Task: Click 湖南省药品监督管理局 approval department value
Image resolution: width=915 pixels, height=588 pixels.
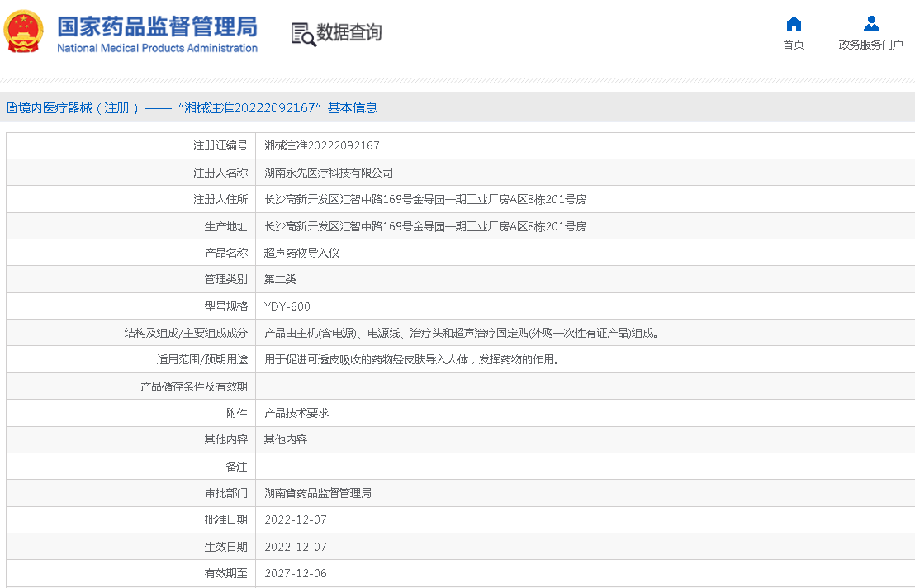Action: click(x=318, y=493)
